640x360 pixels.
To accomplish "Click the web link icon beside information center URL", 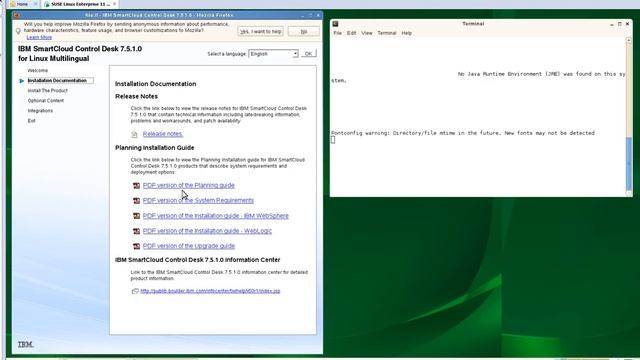I will (x=135, y=291).
